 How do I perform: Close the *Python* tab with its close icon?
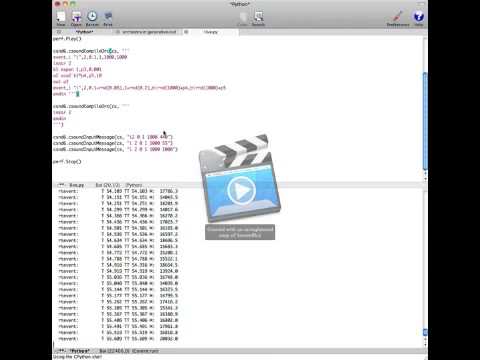pyautogui.click(x=59, y=32)
